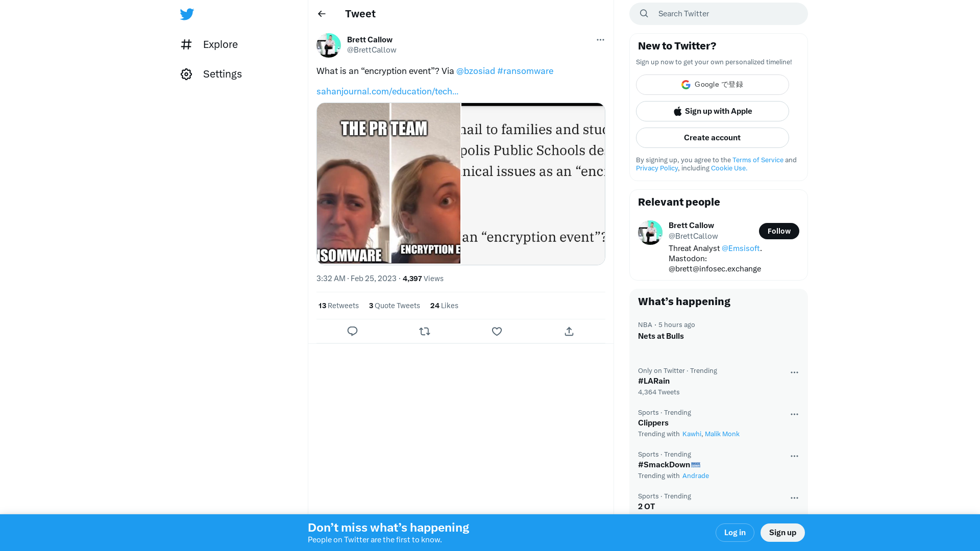Screen dimensions: 980x551
Task: Open the encryption event article image
Action: click(533, 184)
